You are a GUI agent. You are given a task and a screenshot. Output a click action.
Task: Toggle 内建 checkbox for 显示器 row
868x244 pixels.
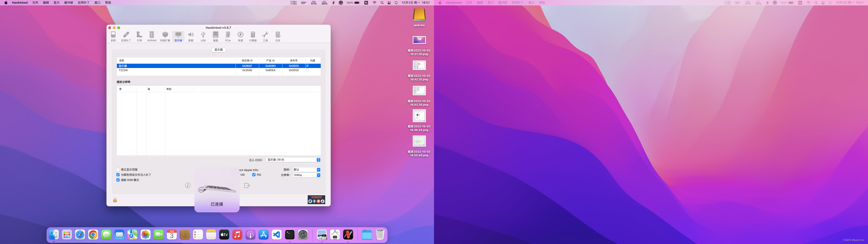(x=307, y=66)
